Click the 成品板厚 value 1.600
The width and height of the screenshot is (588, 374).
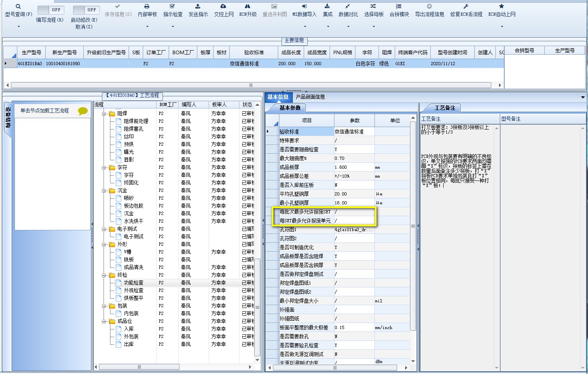pos(354,167)
